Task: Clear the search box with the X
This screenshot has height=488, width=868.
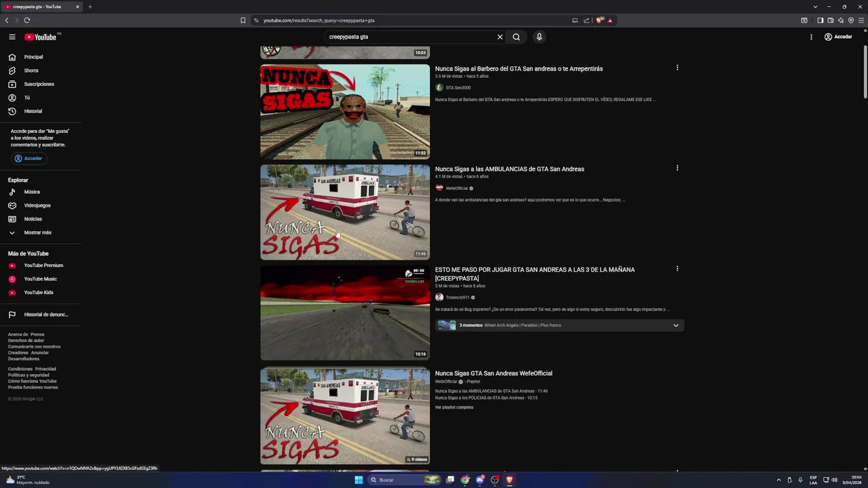Action: tap(500, 37)
